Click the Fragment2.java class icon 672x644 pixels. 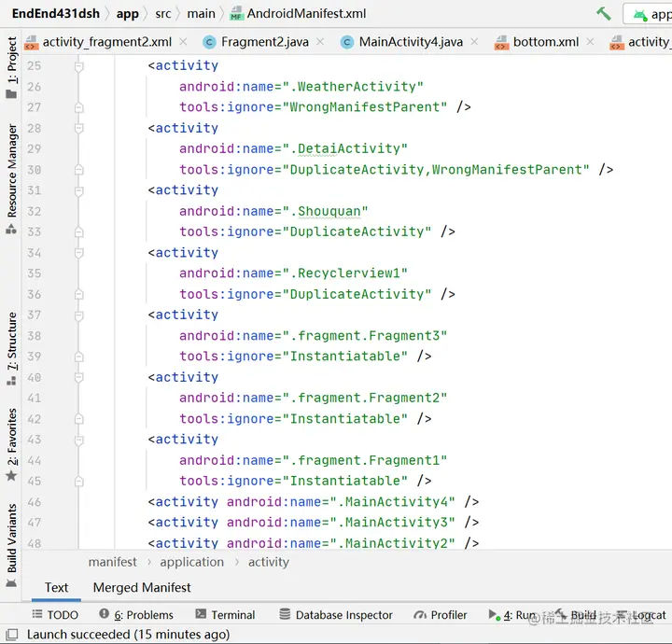[x=210, y=42]
